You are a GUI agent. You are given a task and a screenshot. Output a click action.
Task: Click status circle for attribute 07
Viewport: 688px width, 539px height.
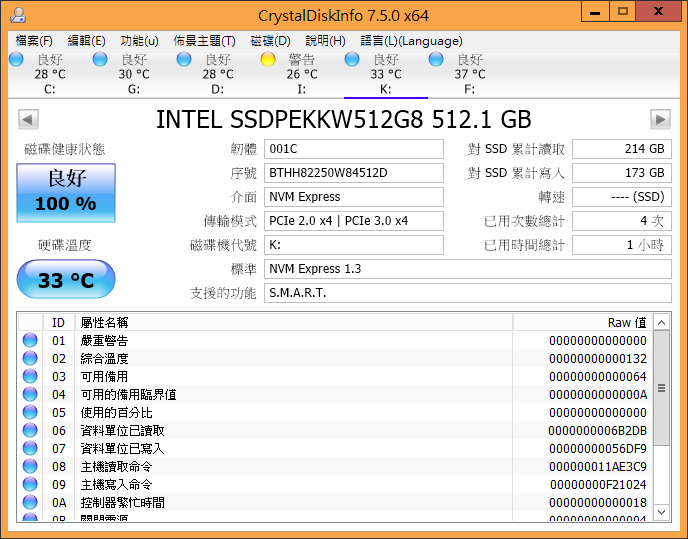point(30,448)
